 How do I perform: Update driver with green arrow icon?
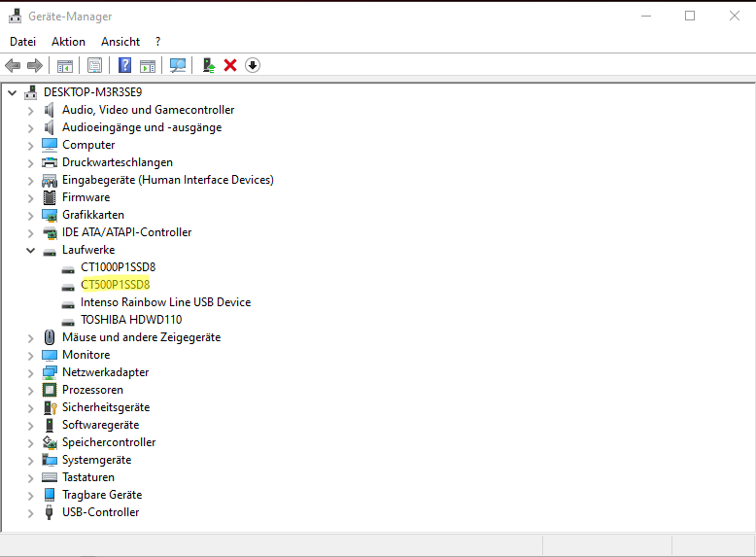[208, 65]
